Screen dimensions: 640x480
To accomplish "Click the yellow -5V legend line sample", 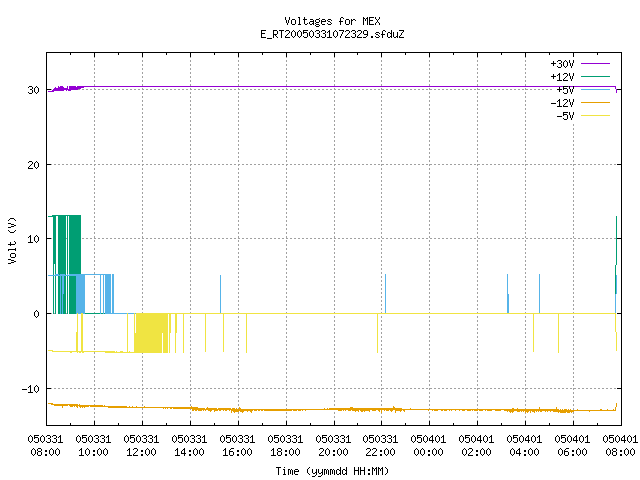I will (x=595, y=116).
